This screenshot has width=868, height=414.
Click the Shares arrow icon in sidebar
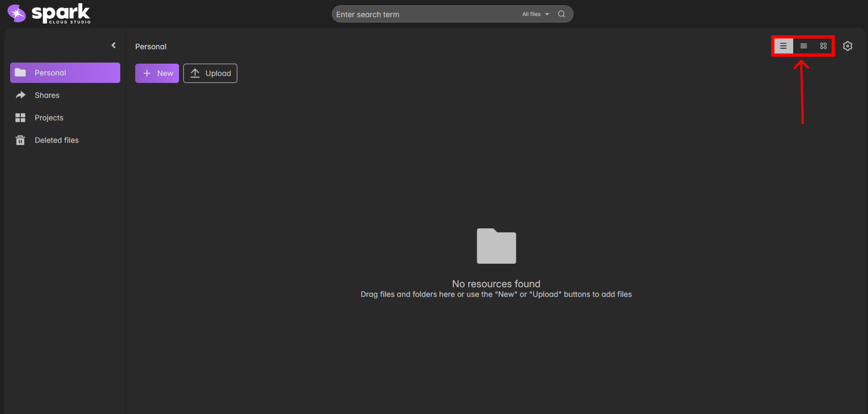pyautogui.click(x=21, y=95)
